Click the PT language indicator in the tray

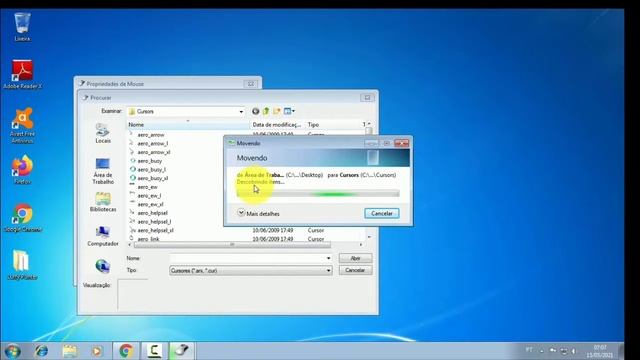pos(529,350)
